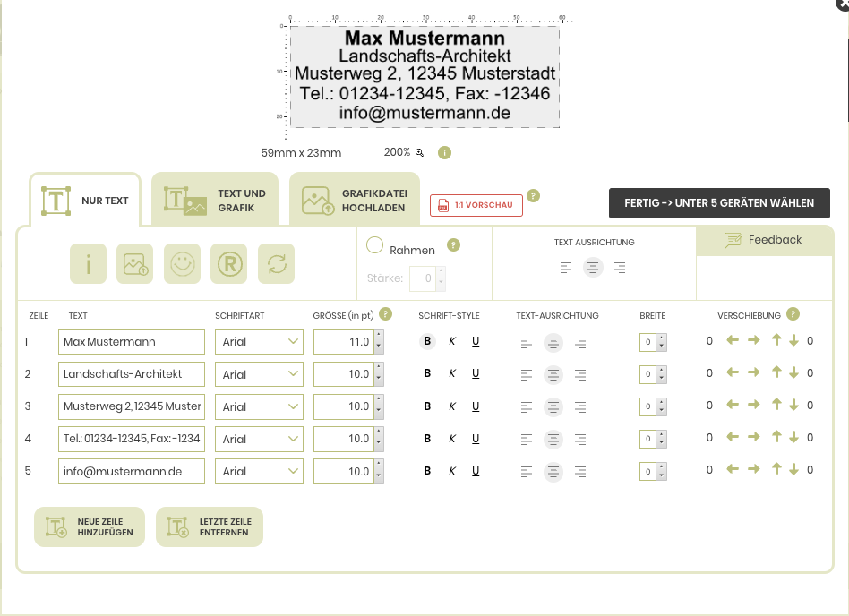This screenshot has height=616, width=849.
Task: Click help icon next to Rahmen
Action: pyautogui.click(x=454, y=245)
